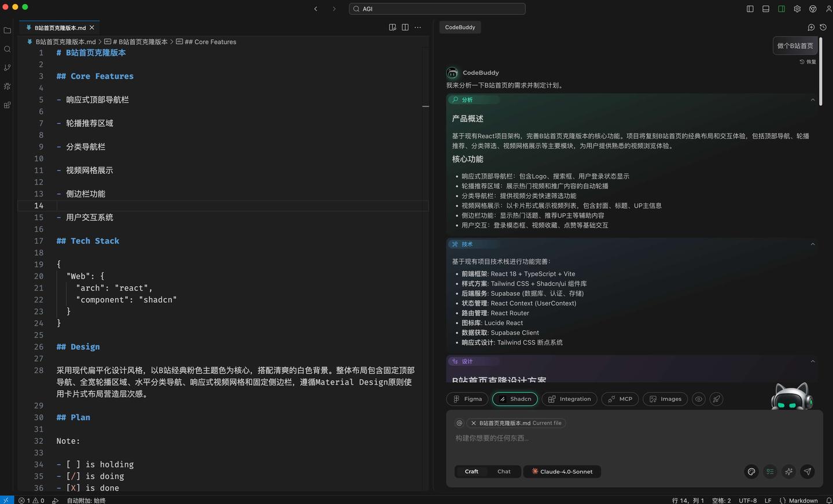Collapse the 设计 section chevron
The height and width of the screenshot is (504, 833).
(x=813, y=361)
